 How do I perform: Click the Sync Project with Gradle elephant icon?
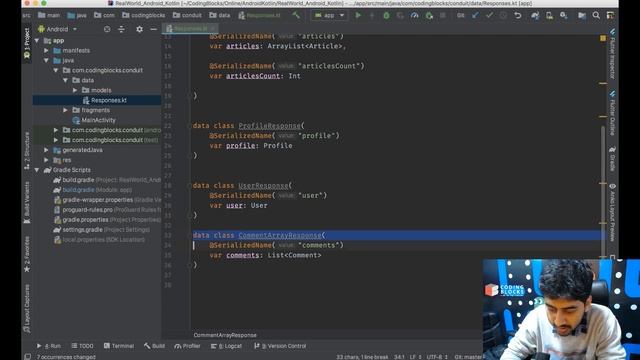pyautogui.click(x=535, y=16)
